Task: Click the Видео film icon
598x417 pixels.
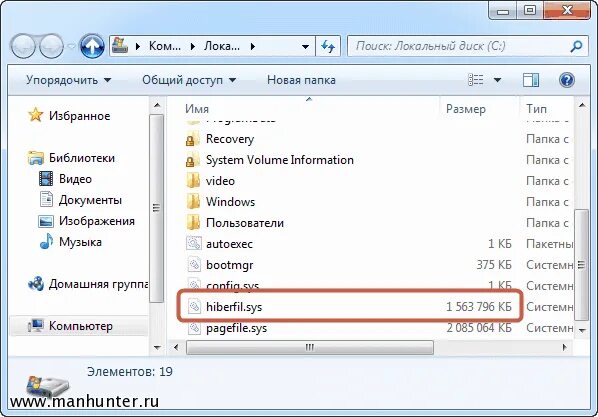Action: coord(46,179)
